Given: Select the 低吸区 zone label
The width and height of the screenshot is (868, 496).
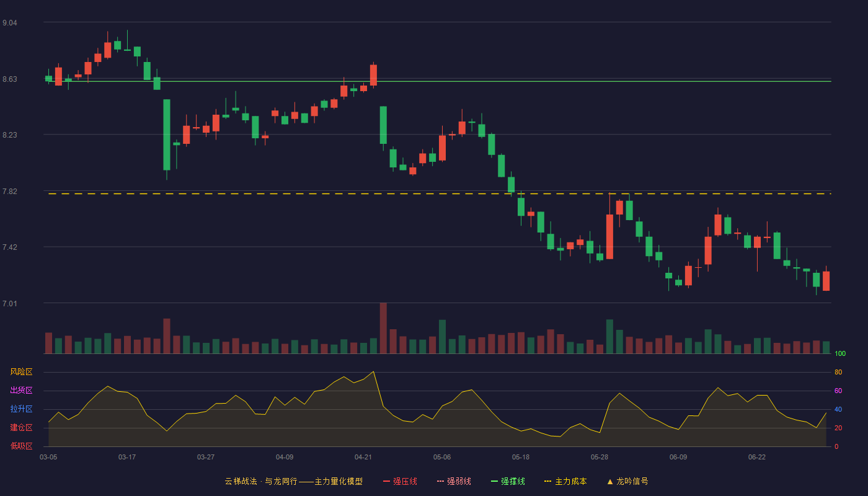Looking at the screenshot, I should click(21, 446).
